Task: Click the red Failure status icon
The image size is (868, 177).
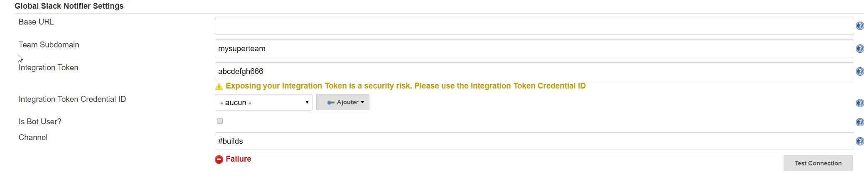Action: click(219, 160)
